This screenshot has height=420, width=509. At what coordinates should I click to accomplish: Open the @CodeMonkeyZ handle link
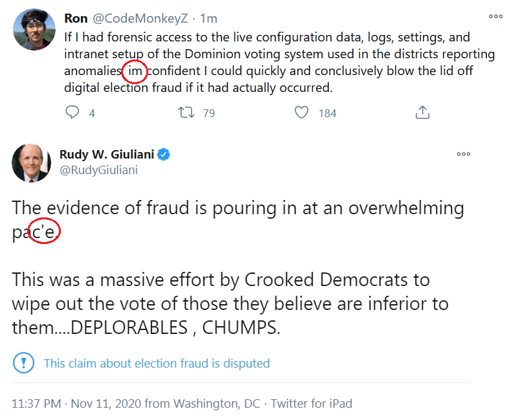141,19
